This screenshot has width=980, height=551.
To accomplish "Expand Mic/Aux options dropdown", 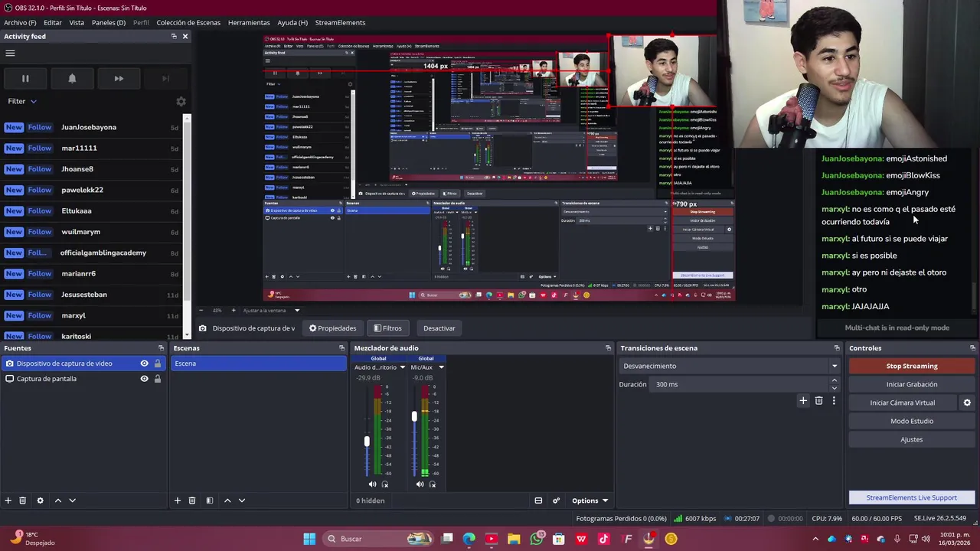I will pos(441,367).
